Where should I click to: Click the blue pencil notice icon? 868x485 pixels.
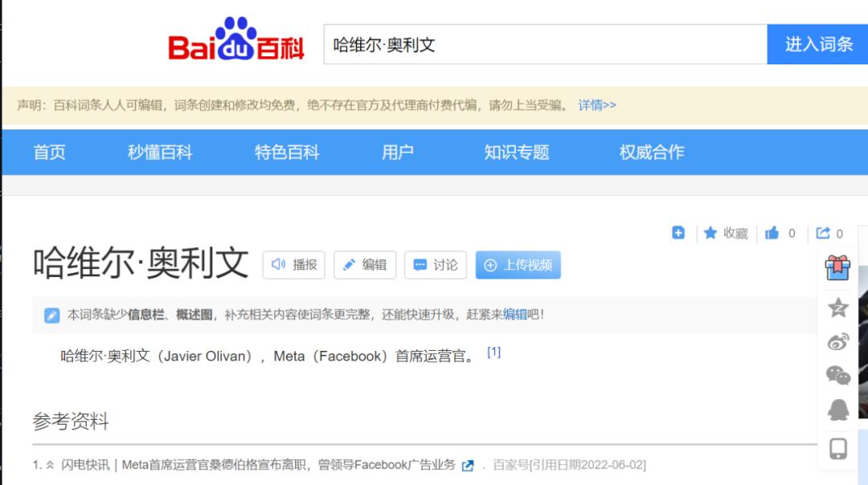51,316
